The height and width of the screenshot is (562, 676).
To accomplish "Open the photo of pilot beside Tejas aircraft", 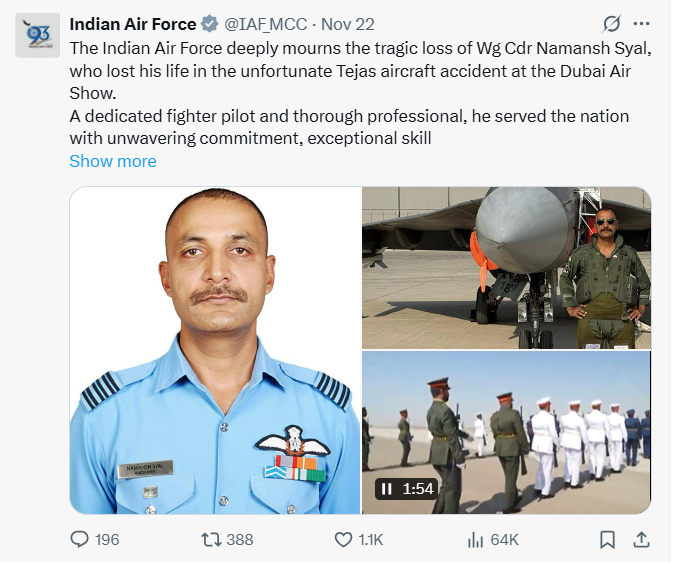I will point(506,267).
